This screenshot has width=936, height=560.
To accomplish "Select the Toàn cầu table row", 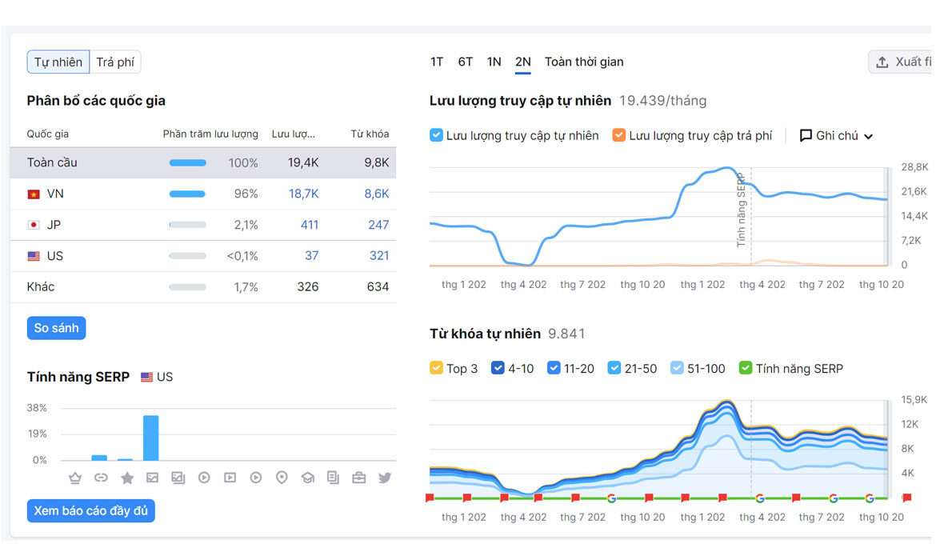I will (203, 163).
